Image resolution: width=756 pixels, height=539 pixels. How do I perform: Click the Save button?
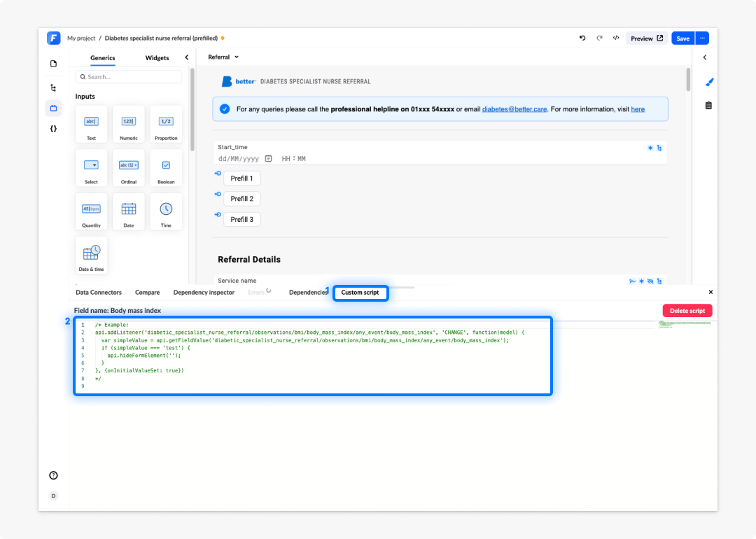click(683, 38)
